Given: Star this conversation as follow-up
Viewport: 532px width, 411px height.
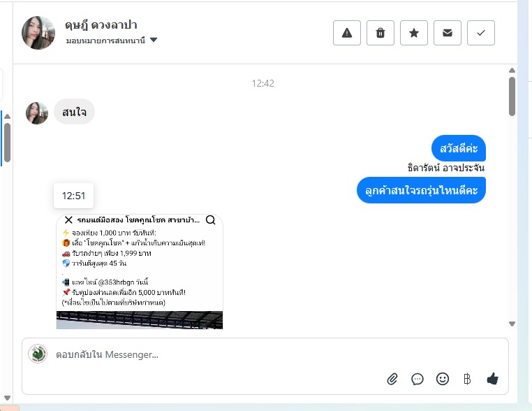Looking at the screenshot, I should coord(414,33).
